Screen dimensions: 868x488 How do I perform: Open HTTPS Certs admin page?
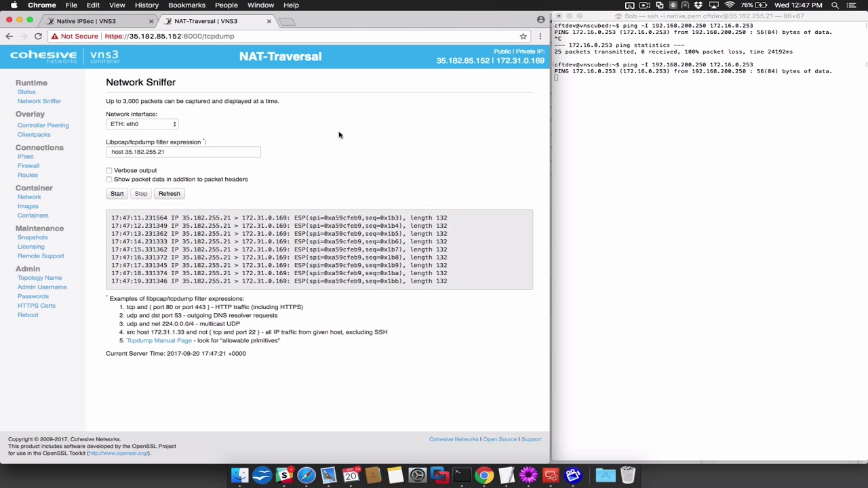point(37,306)
